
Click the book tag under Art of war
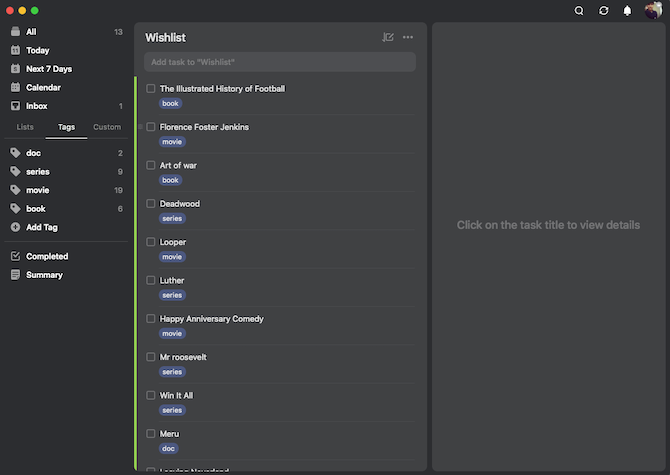170,180
